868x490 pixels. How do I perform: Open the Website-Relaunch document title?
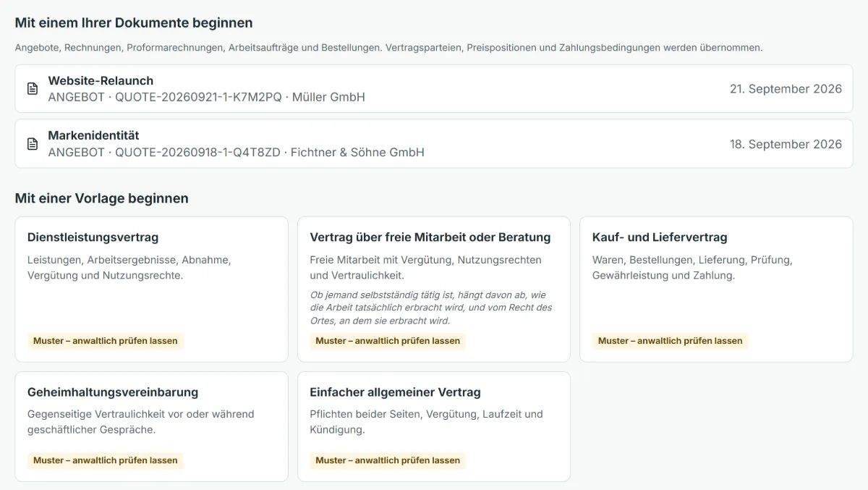click(x=101, y=80)
